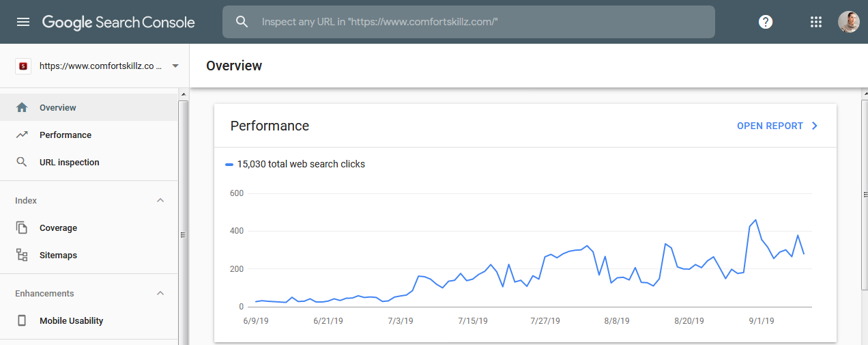The width and height of the screenshot is (868, 345).
Task: Click the OPEN REPORT link
Action: [777, 126]
